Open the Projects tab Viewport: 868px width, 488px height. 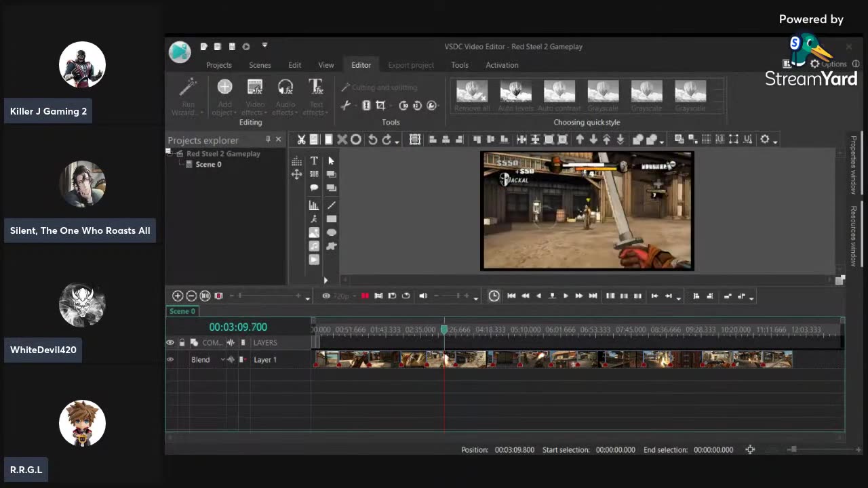[218, 65]
